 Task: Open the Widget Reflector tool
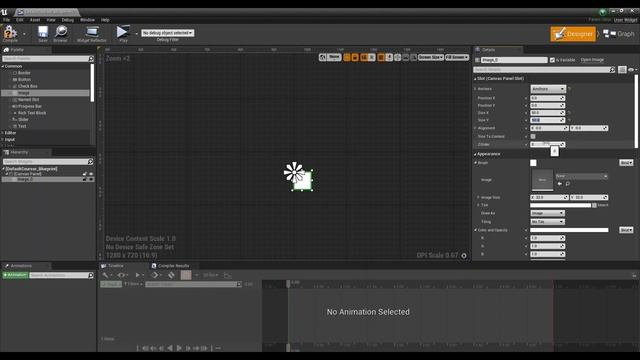click(x=91, y=33)
